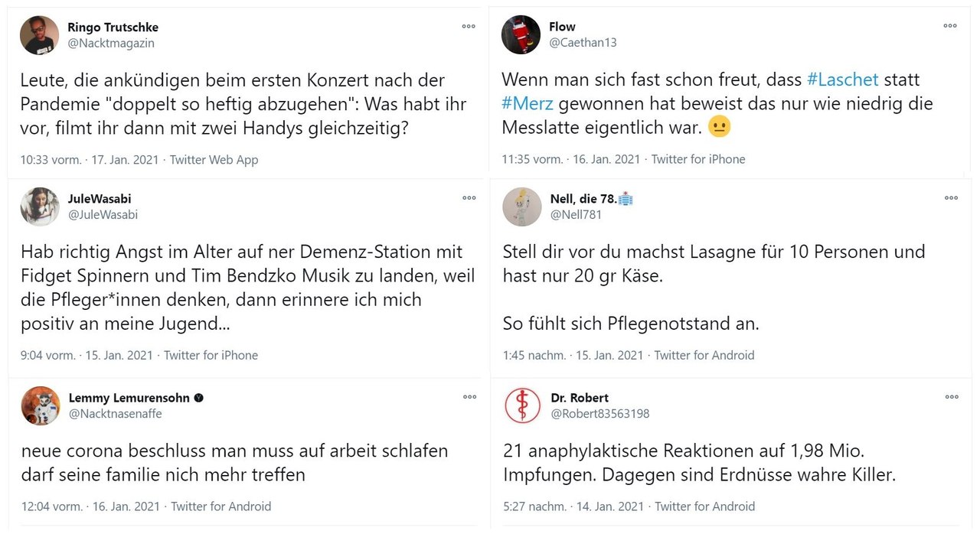
Task: Click Ringo Trutschke's profile avatar
Action: [x=40, y=35]
